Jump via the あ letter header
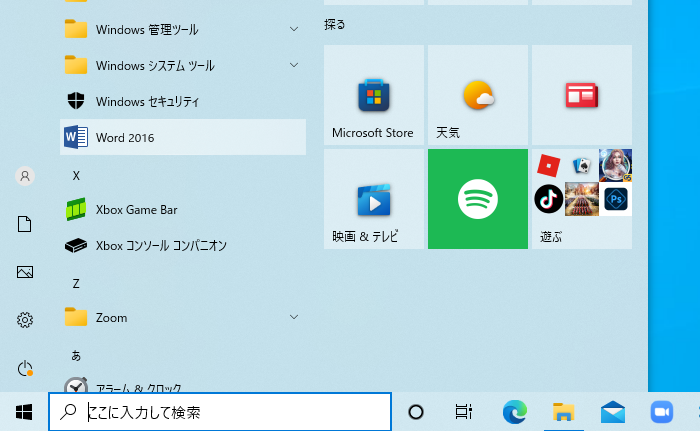Viewport: 700px width, 431px height. (x=76, y=356)
